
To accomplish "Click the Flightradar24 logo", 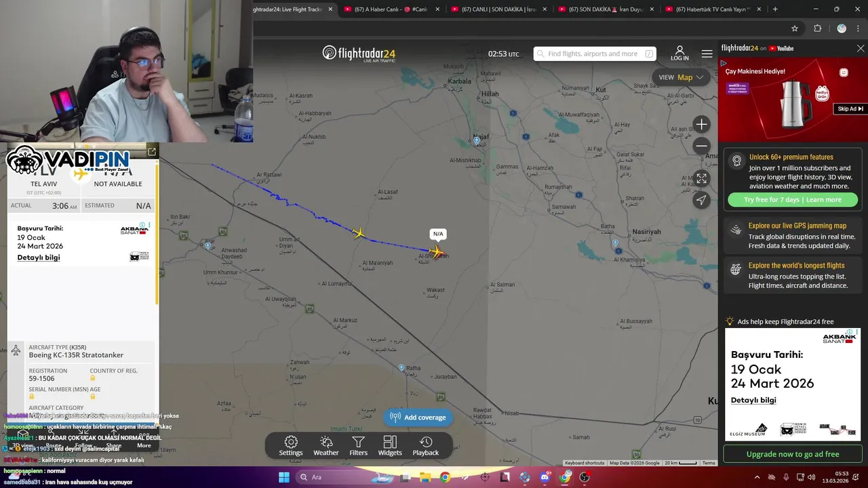I will click(x=359, y=54).
